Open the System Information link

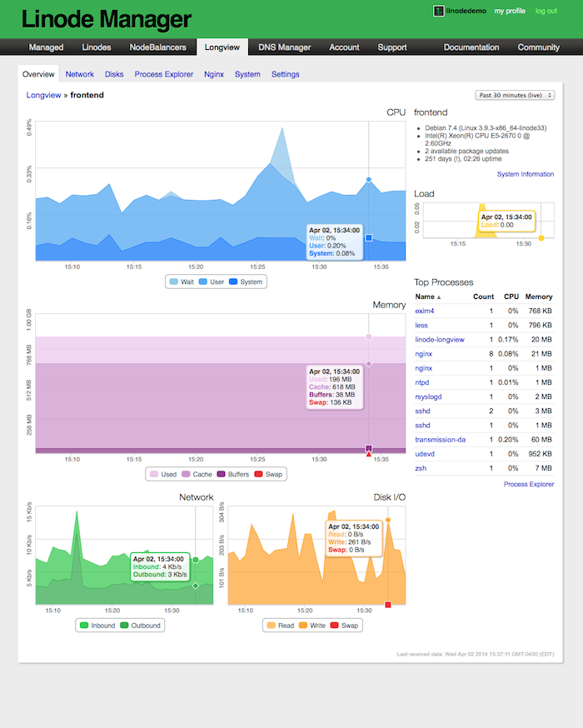525,174
